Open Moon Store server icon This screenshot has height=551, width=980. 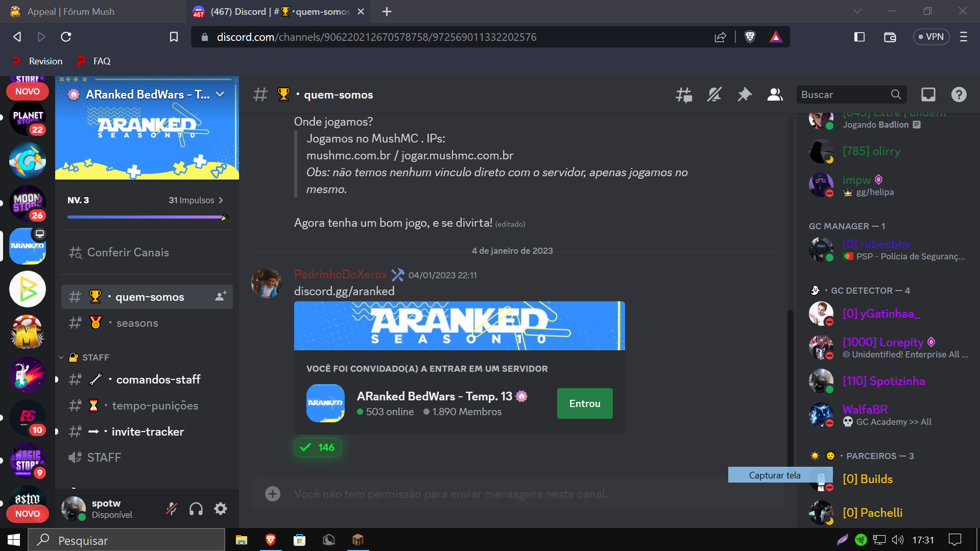coord(28,203)
